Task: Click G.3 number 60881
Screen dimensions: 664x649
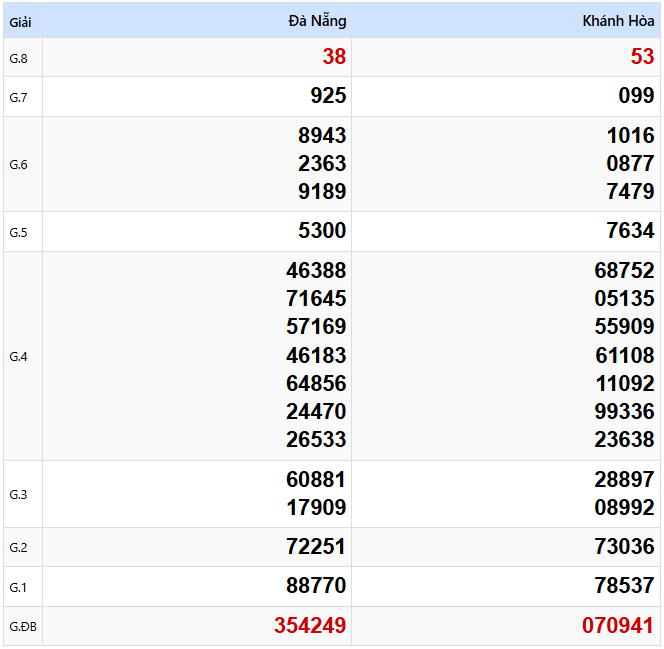Action: pos(316,480)
